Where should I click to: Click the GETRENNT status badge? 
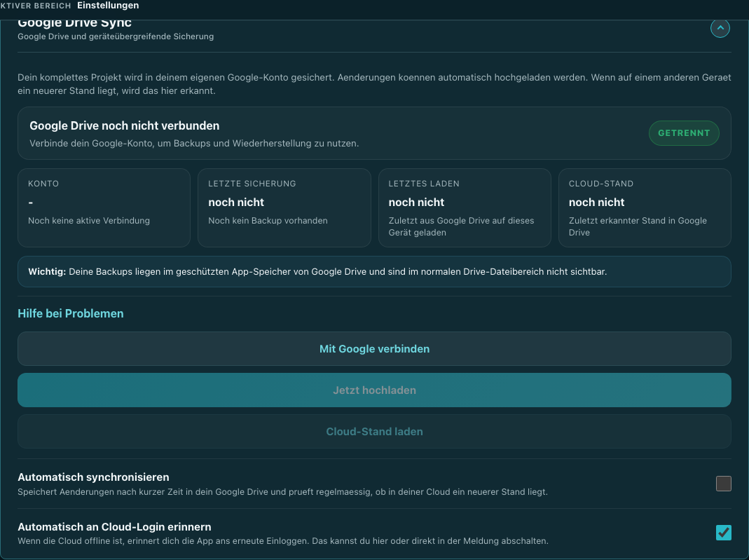pyautogui.click(x=684, y=133)
